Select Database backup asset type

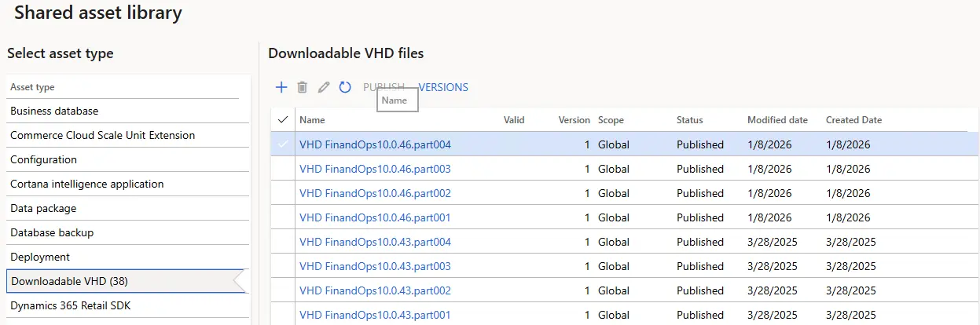coord(126,232)
